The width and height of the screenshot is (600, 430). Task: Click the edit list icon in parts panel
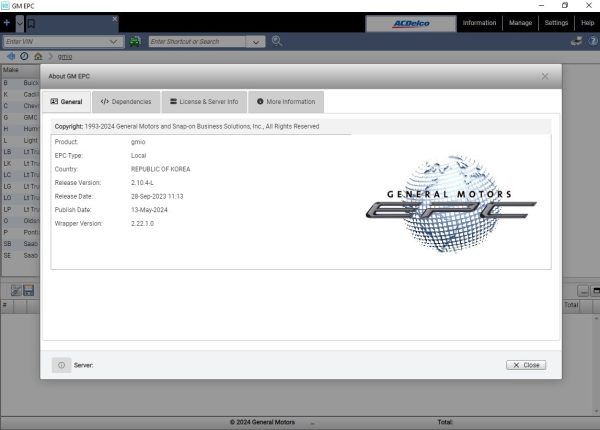(x=16, y=291)
